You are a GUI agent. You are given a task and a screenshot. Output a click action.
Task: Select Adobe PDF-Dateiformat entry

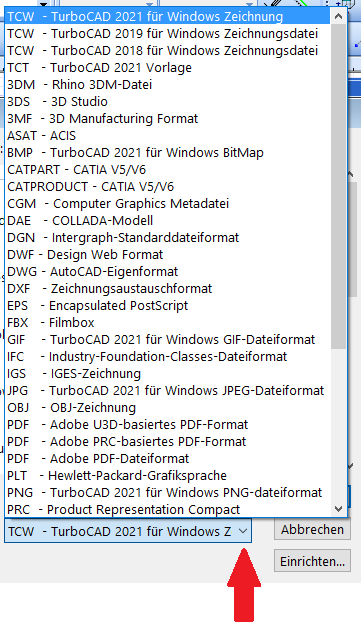(x=168, y=459)
